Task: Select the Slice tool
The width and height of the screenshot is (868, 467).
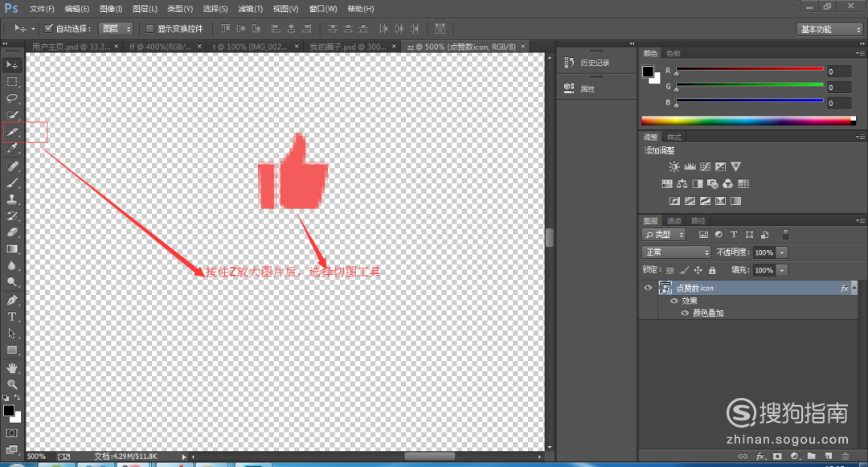Action: point(12,133)
